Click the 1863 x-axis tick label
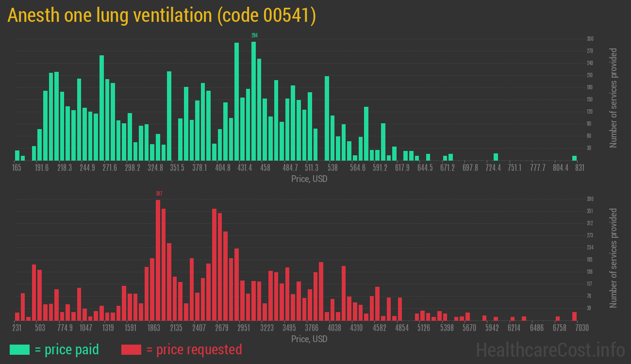Image resolution: width=631 pixels, height=364 pixels. tap(154, 328)
